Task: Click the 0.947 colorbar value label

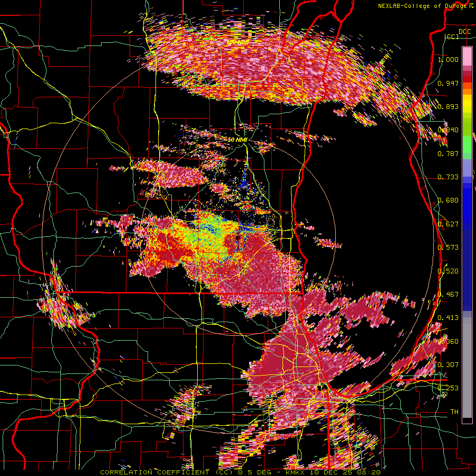Action: tap(448, 83)
